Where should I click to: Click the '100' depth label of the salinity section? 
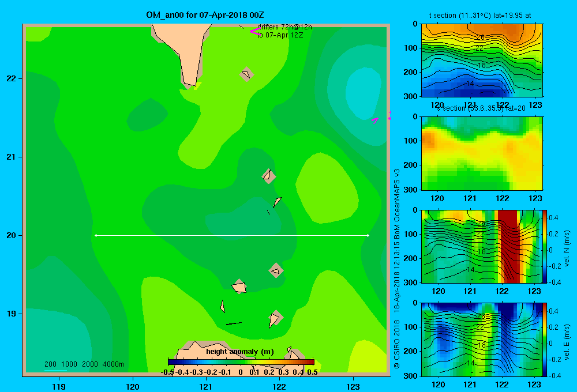(x=411, y=141)
